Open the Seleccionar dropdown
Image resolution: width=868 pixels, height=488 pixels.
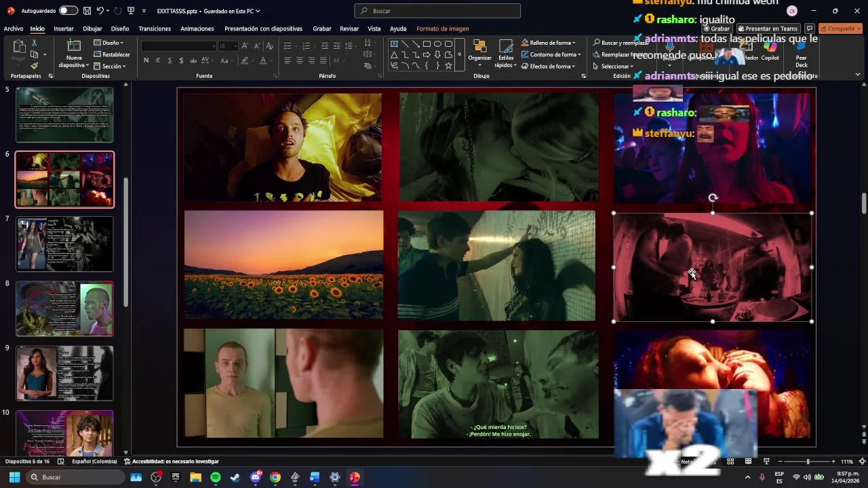pyautogui.click(x=614, y=66)
